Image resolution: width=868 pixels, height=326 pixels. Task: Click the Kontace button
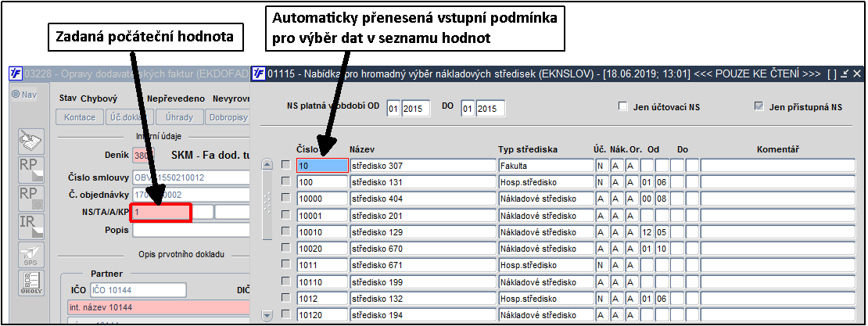click(x=80, y=117)
